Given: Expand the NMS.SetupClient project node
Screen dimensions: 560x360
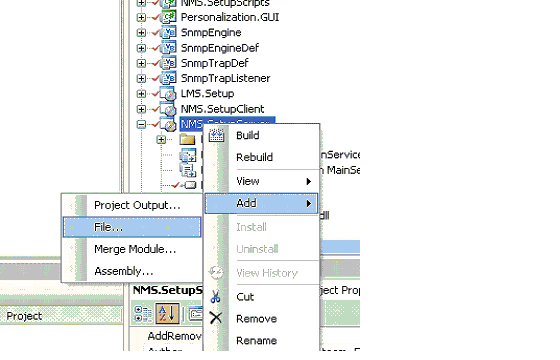Looking at the screenshot, I should [x=141, y=109].
